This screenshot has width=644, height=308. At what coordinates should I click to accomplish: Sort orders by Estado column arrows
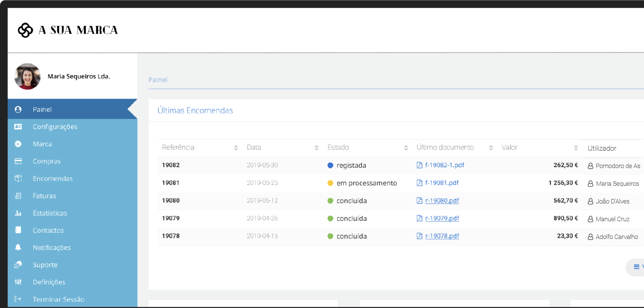tap(406, 148)
